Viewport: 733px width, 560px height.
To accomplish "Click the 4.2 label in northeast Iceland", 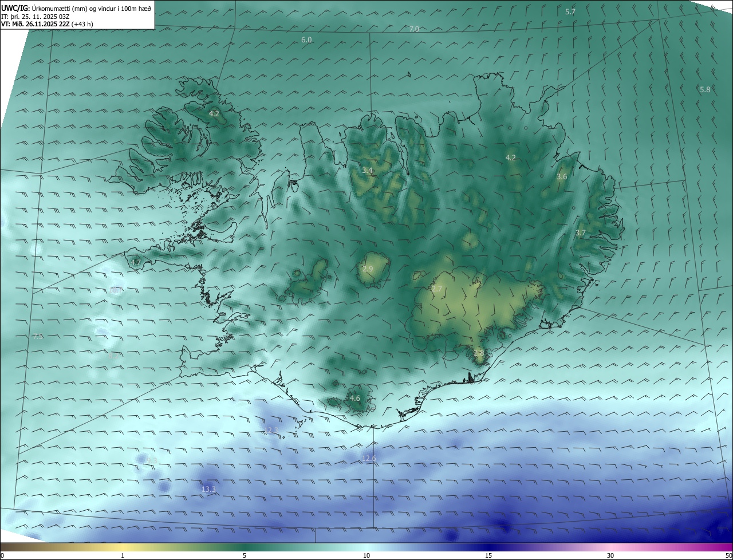I will point(511,157).
